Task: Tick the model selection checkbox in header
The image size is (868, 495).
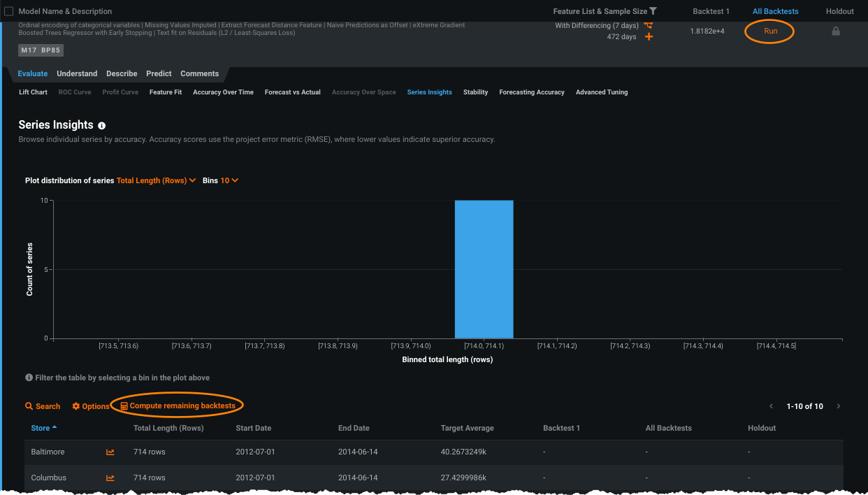Action: (x=9, y=11)
